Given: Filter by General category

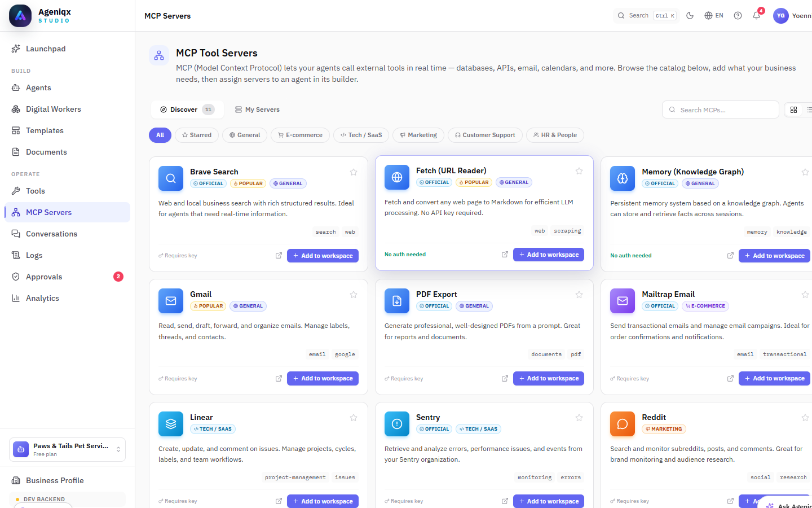Looking at the screenshot, I should (245, 135).
